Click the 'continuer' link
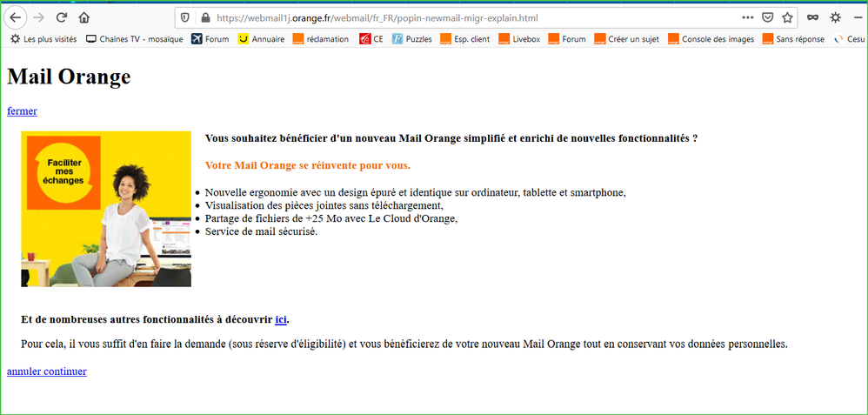The image size is (868, 415). [65, 371]
